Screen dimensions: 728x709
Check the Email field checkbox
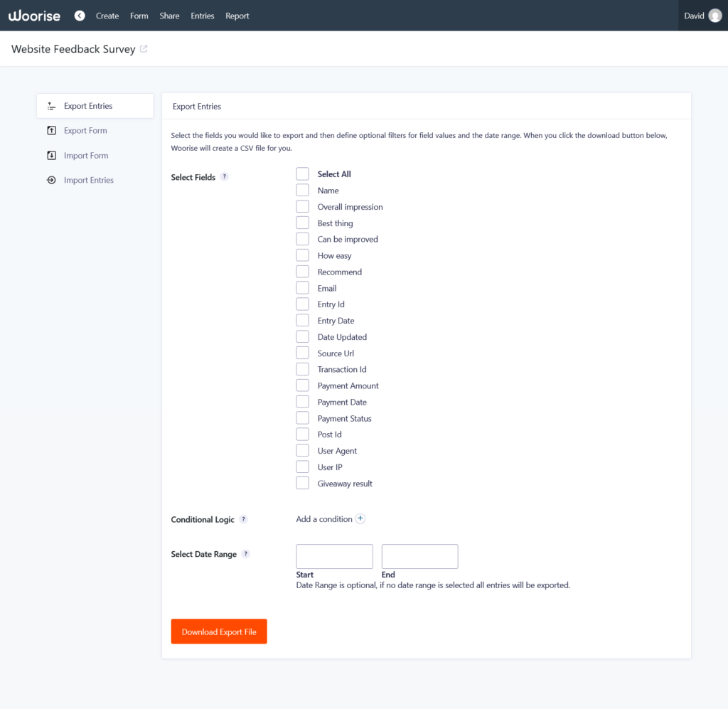[x=303, y=288]
